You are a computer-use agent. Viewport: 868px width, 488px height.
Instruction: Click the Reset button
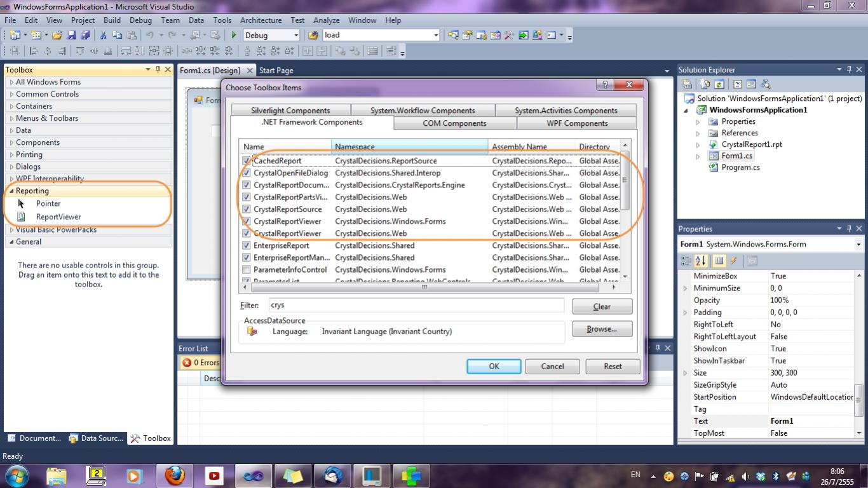pos(613,366)
